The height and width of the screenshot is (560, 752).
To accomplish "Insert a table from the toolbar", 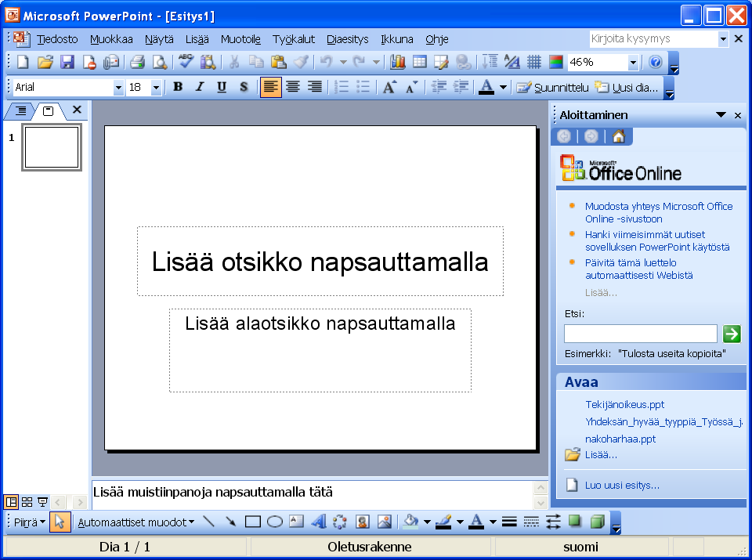I will [x=420, y=62].
